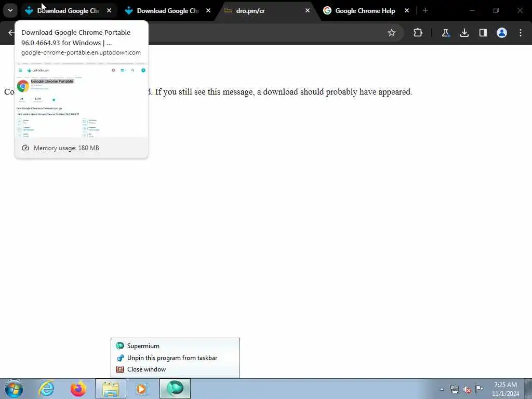Screen dimensions: 532x399
Task: Open the Action Center flag icon
Action: [479, 389]
